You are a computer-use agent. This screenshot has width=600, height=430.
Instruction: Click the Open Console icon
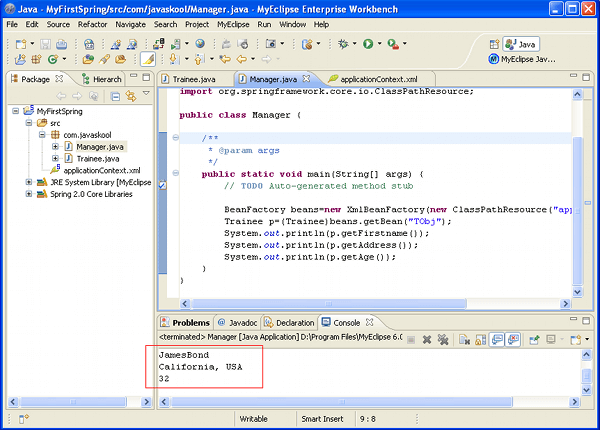coord(576,340)
